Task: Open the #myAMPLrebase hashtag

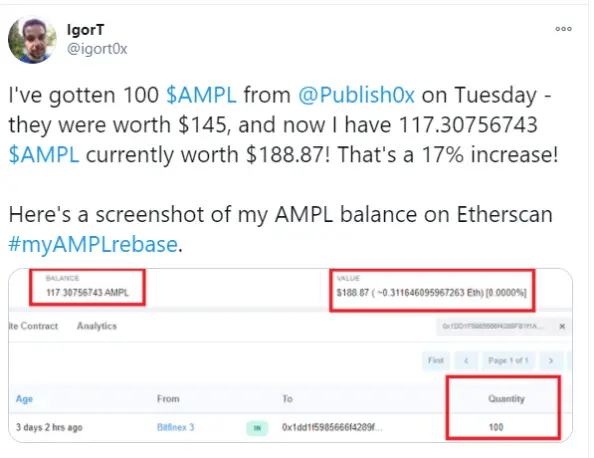Action: click(x=93, y=244)
